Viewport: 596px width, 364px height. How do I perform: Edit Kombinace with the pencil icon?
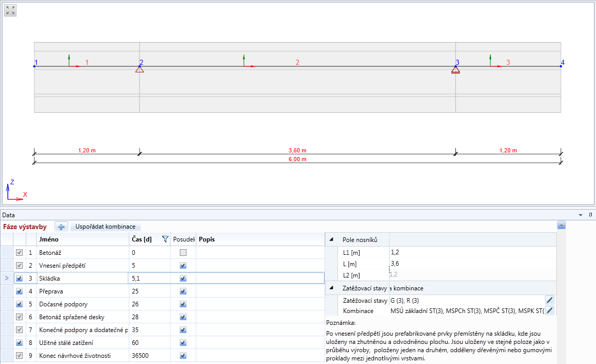click(549, 310)
